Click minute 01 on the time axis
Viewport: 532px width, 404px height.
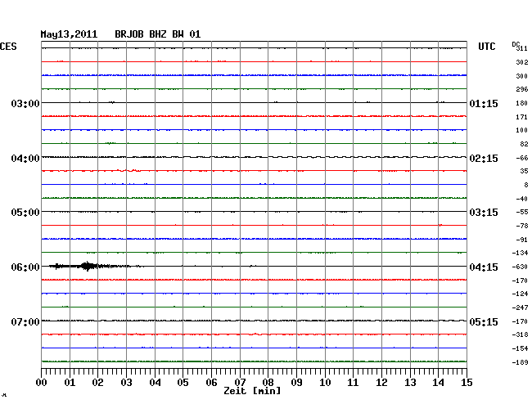tap(70, 383)
